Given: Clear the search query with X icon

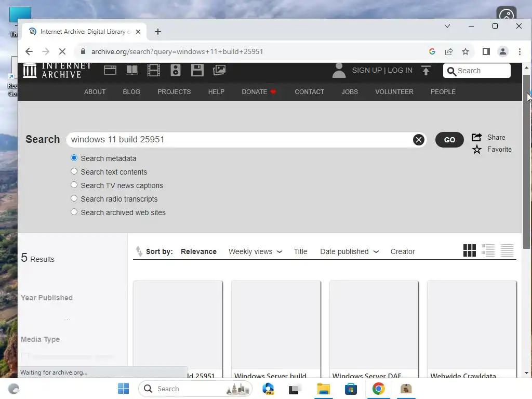Looking at the screenshot, I should 418,139.
